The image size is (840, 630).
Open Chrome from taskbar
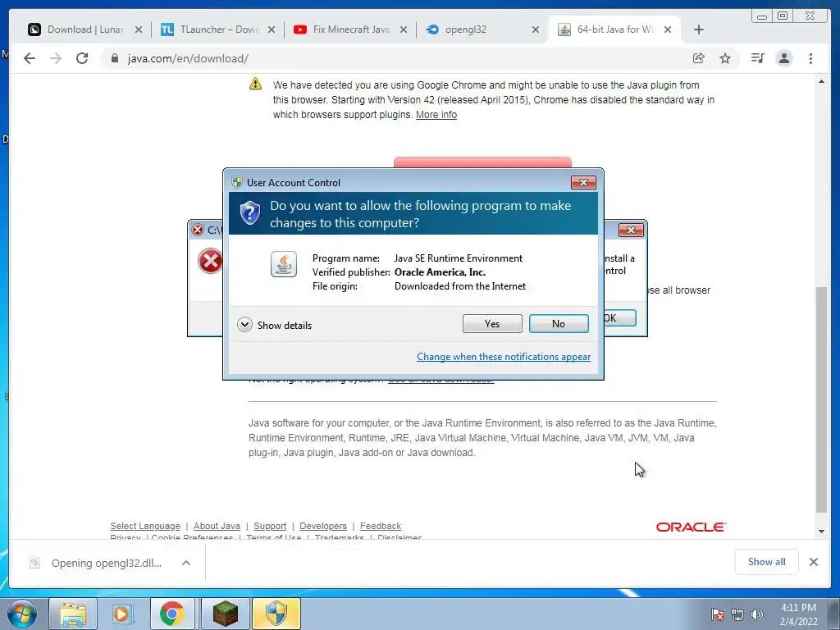(x=172, y=614)
